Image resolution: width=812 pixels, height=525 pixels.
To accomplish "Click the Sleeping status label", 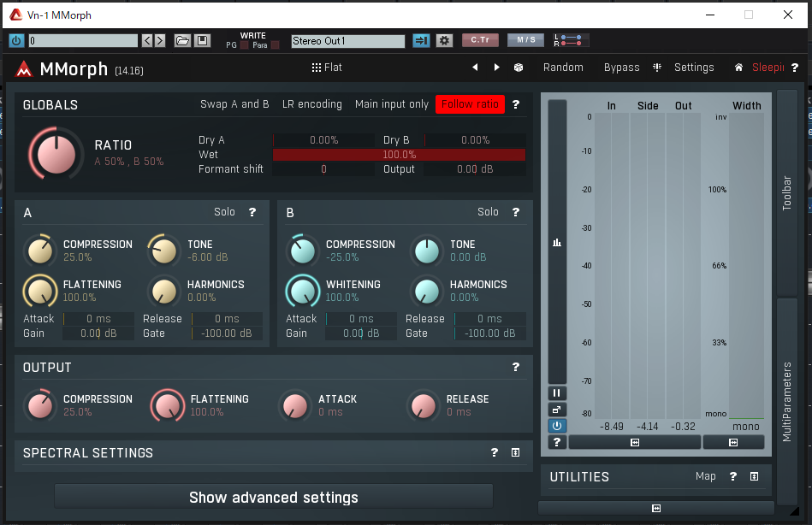I will (768, 68).
